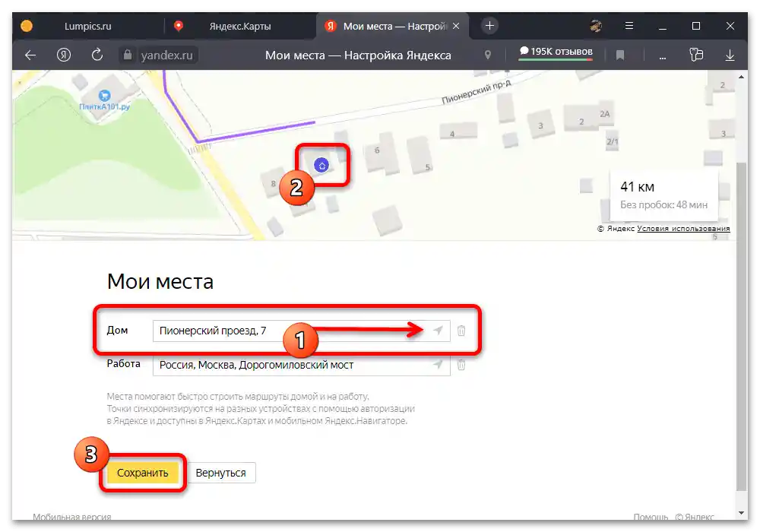Open the browser hamburger menu
Image resolution: width=760 pixels, height=532 pixels.
(629, 26)
